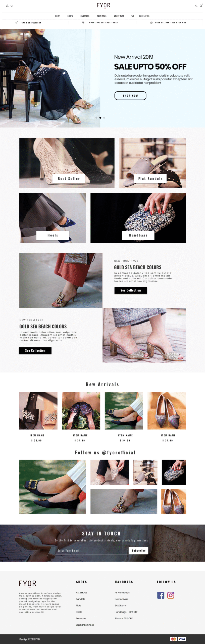The height and width of the screenshot is (644, 205).
Task: Click the diamond icon beside sale banner
Action: click(83, 23)
